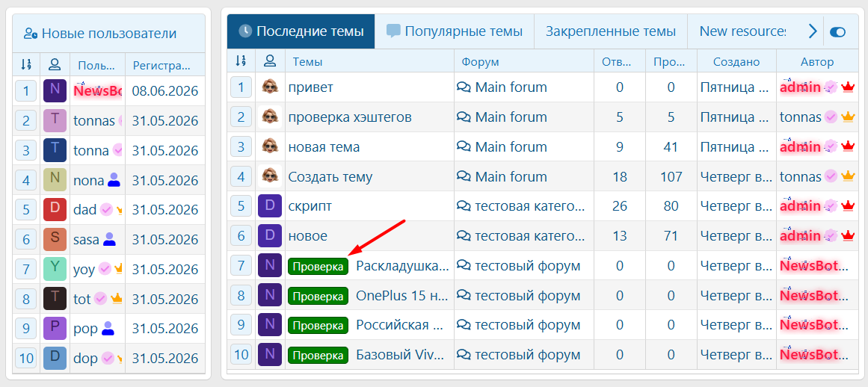Open the topic Создать тему
The height and width of the screenshot is (387, 868).
pos(330,177)
